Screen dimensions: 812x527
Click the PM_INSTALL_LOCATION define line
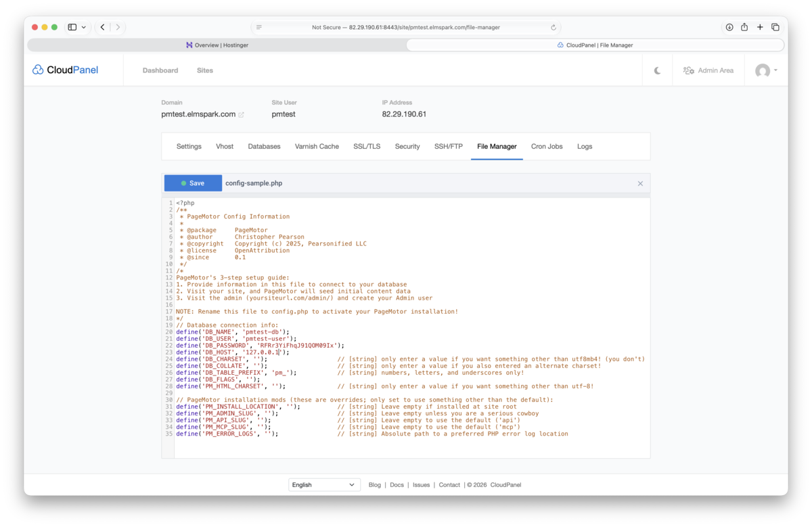point(238,407)
